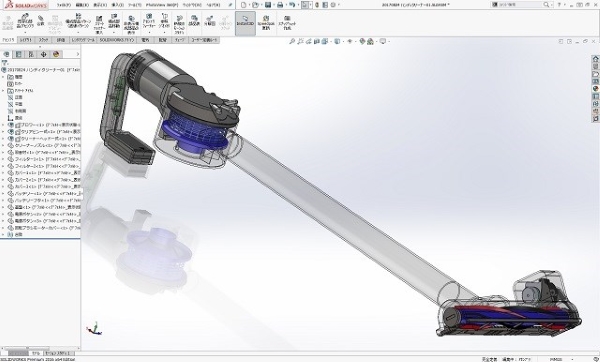Image resolution: width=600 pixels, height=362 pixels.
Task: Open DisplayManager colored sphere tab
Action: (56, 54)
